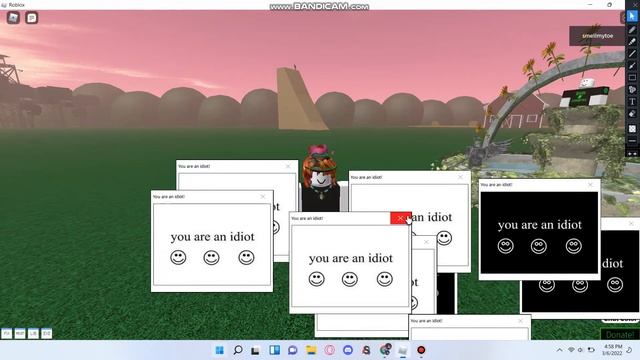640x360 pixels.
Task: Maximize or restore the Roblox window
Action: pos(609,4)
